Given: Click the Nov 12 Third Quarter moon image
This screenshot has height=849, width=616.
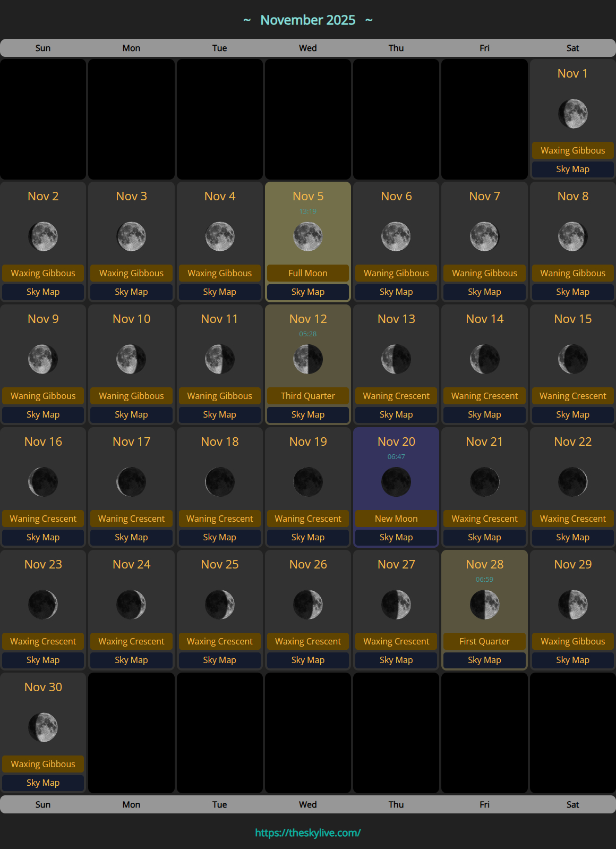Looking at the screenshot, I should (308, 359).
